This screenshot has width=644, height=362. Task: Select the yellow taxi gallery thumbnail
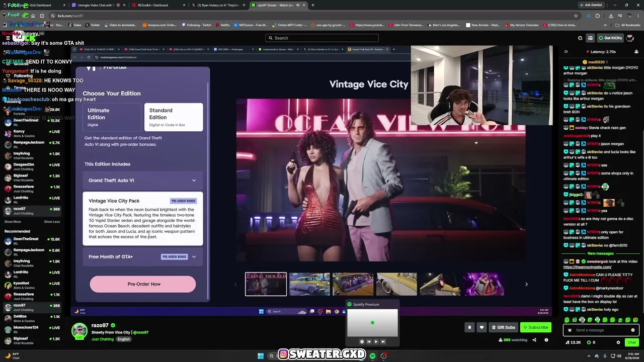[309, 284]
